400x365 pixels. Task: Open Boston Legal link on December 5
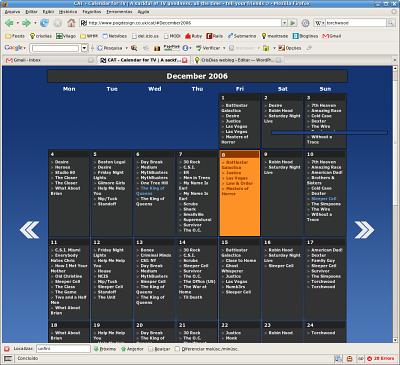111,162
